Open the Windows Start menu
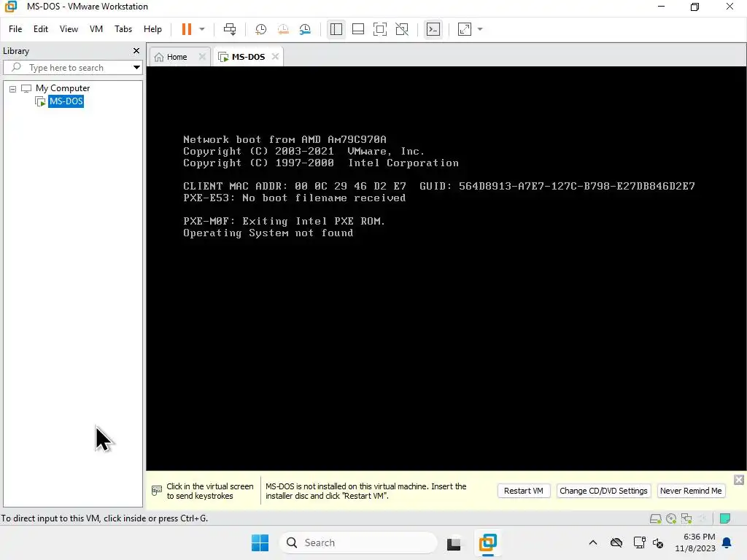747x560 pixels. (260, 542)
